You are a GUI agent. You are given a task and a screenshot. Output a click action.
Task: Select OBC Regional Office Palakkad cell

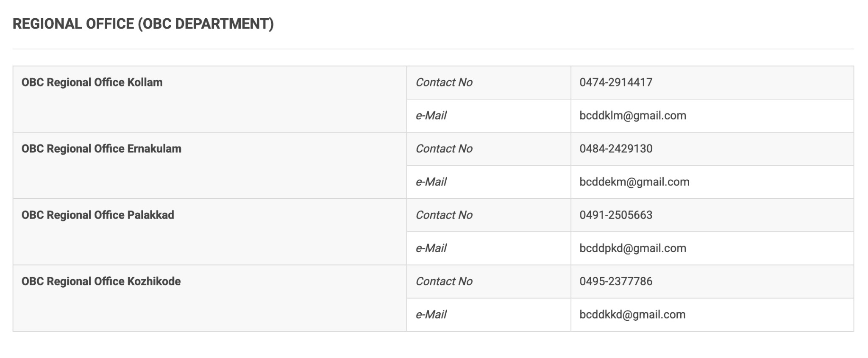(x=210, y=232)
